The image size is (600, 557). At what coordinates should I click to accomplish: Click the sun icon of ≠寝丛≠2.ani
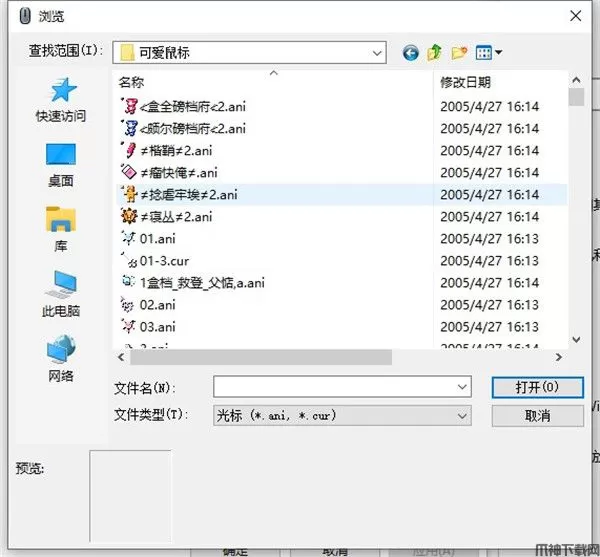(129, 216)
